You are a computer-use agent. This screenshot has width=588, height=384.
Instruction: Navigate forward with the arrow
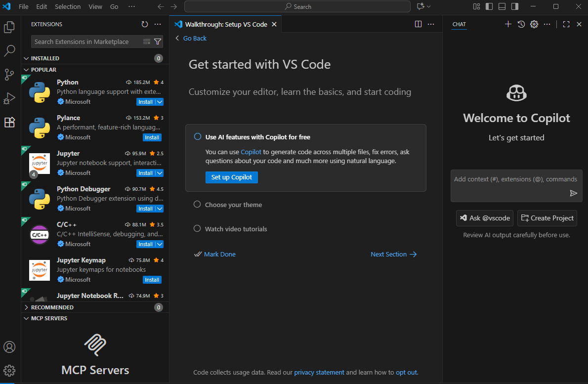pyautogui.click(x=173, y=7)
